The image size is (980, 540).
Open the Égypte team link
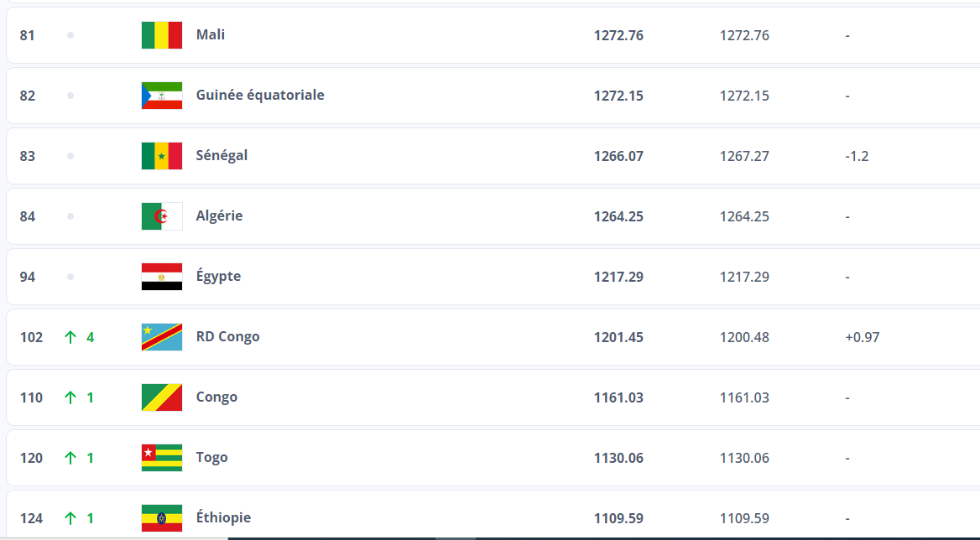[218, 277]
